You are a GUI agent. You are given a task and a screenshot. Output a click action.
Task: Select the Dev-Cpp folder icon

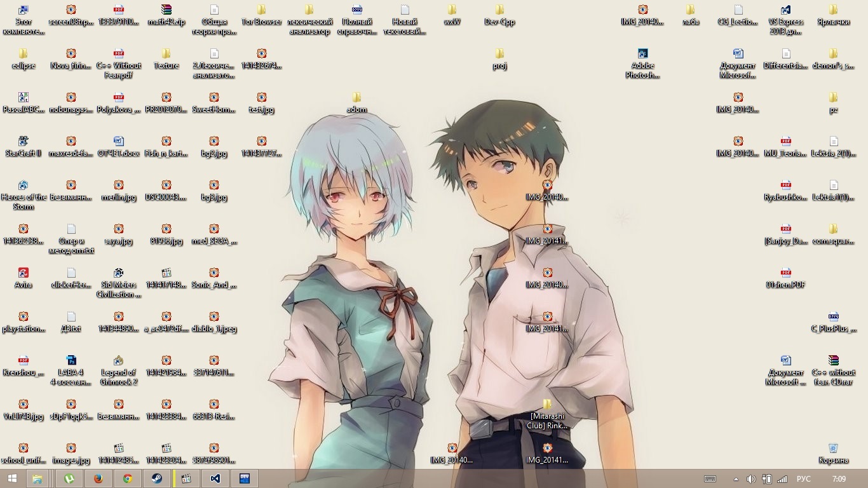click(x=499, y=15)
